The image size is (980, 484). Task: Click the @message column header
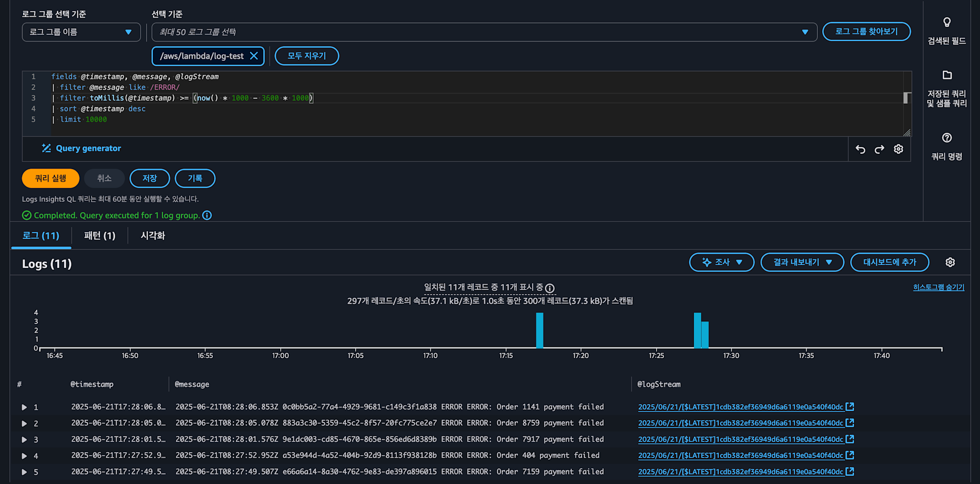coord(192,385)
